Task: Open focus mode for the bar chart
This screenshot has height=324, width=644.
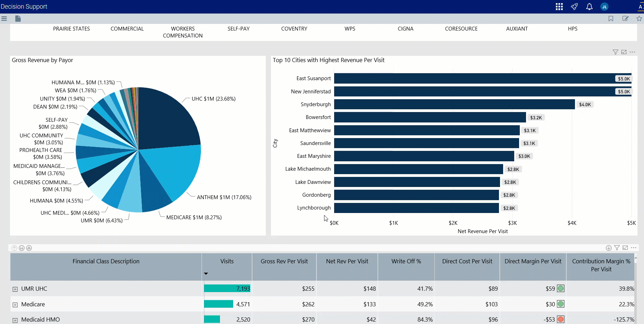Action: coord(624,52)
